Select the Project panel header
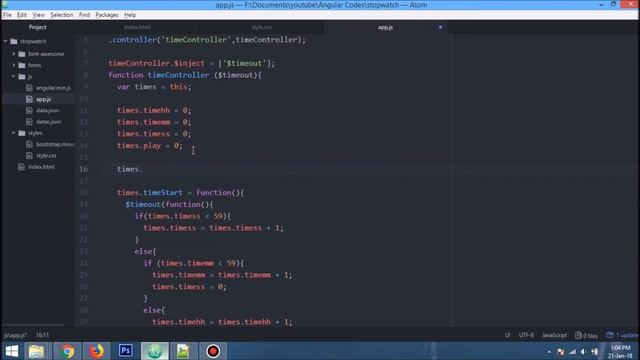Image resolution: width=640 pixels, height=360 pixels. pyautogui.click(x=38, y=27)
